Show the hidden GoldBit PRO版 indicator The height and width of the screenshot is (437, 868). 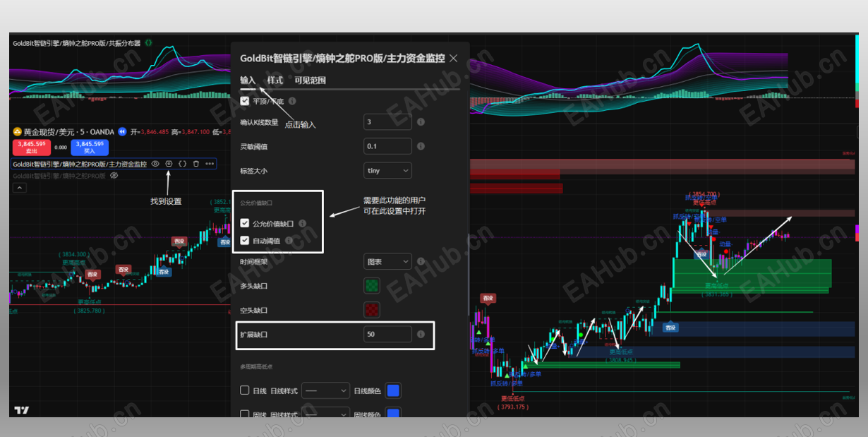tap(114, 175)
